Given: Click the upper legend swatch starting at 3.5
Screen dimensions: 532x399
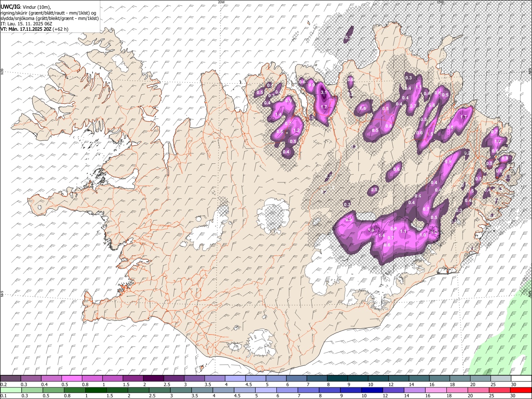Looking at the screenshot, I should tap(214, 379).
